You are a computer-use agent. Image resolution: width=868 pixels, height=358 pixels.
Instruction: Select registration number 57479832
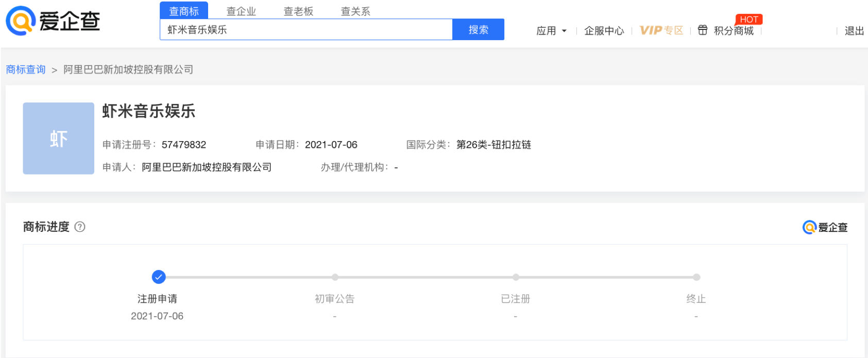coord(184,145)
